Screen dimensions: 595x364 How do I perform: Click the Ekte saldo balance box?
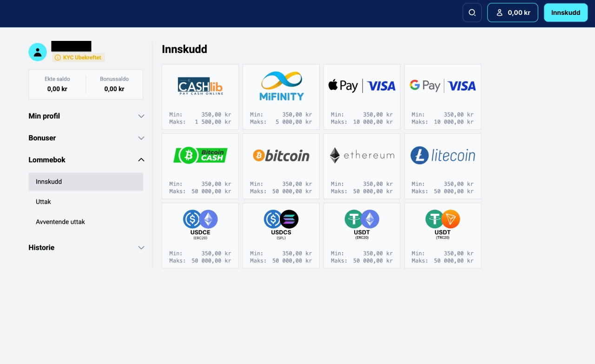(x=57, y=84)
